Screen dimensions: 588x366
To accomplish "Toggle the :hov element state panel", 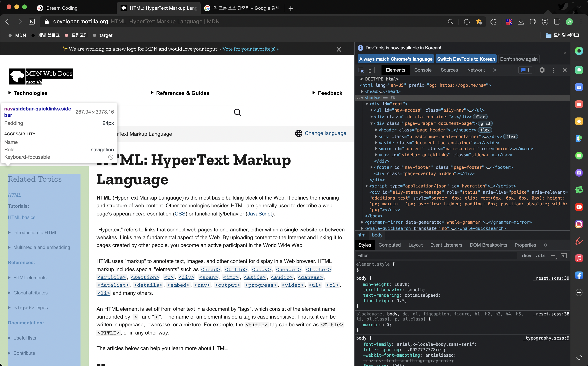I will click(526, 256).
